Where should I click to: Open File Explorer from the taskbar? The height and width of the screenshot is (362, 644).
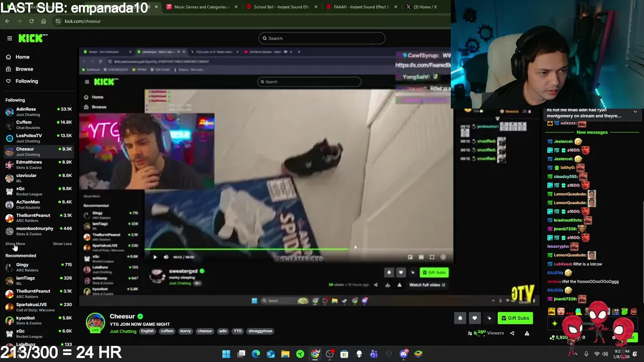click(x=285, y=354)
